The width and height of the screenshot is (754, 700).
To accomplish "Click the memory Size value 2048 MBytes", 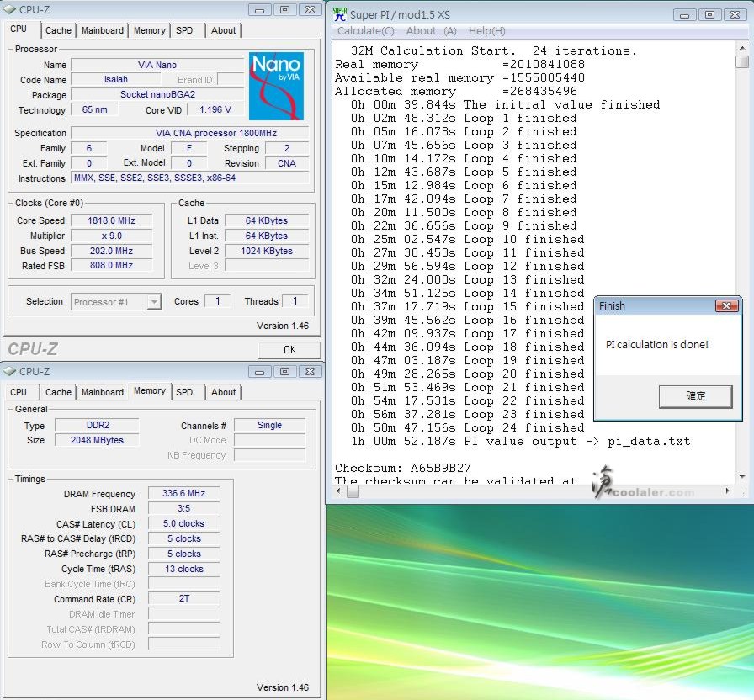I will [x=98, y=440].
